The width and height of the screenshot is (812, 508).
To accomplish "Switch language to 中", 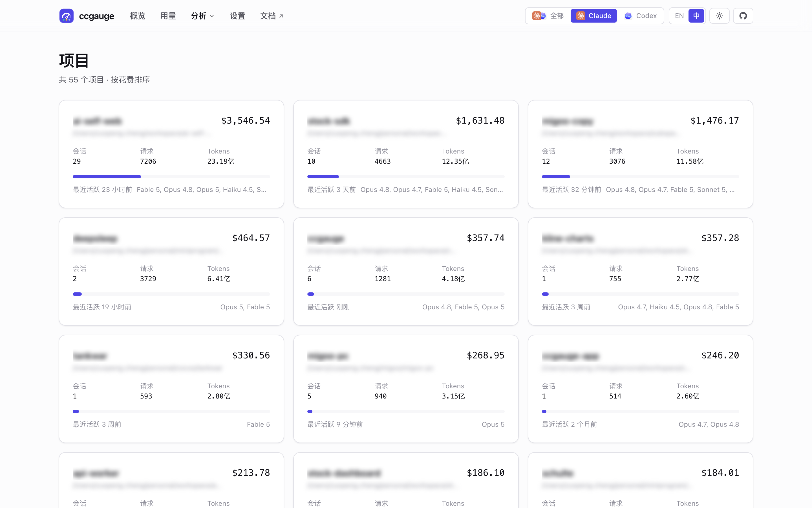I will pos(696,16).
